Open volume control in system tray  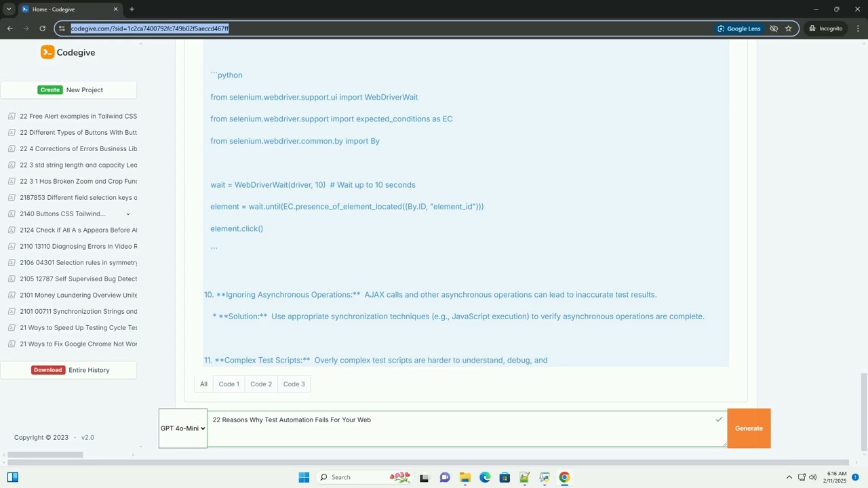(x=813, y=477)
